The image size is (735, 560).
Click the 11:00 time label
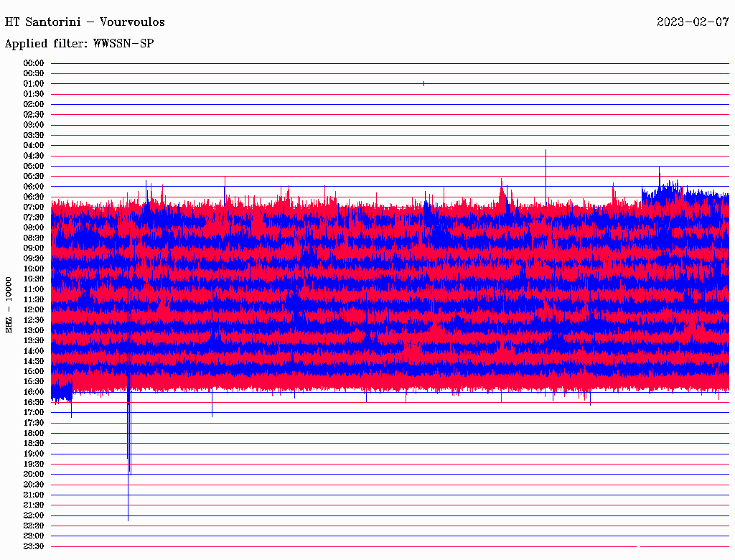click(x=34, y=289)
